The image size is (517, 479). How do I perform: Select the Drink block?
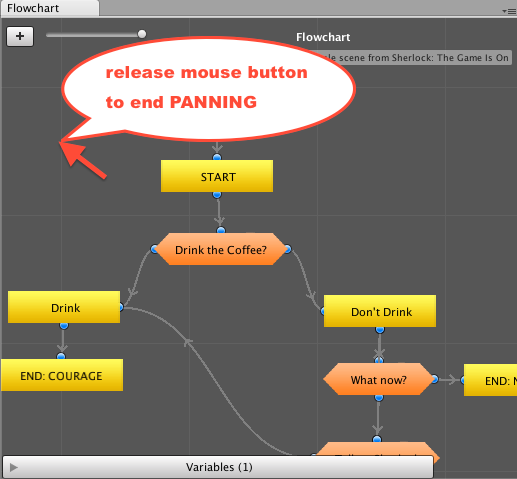coord(64,307)
